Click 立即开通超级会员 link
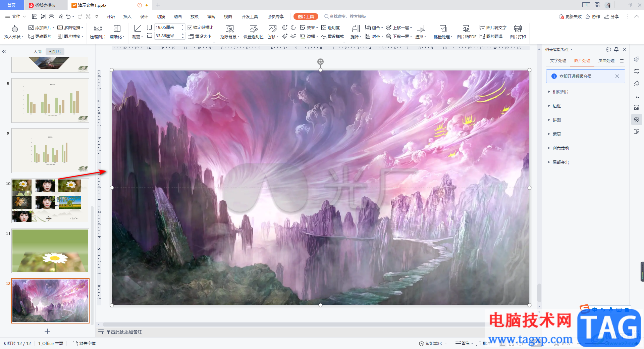 pos(576,76)
